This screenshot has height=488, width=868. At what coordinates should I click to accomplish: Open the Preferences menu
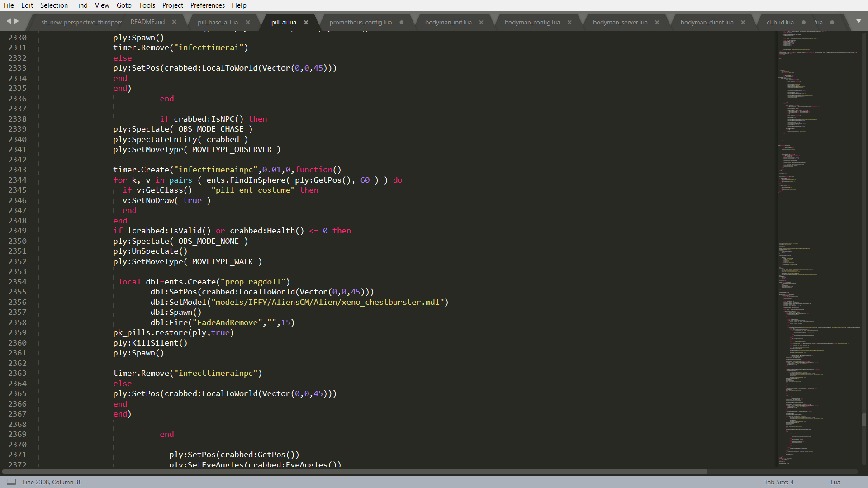208,5
